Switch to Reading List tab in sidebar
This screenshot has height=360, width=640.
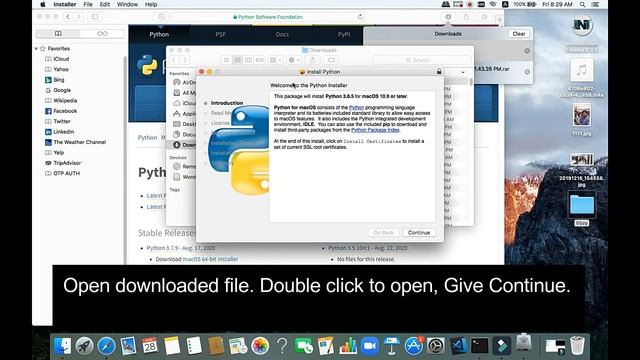pos(102,33)
